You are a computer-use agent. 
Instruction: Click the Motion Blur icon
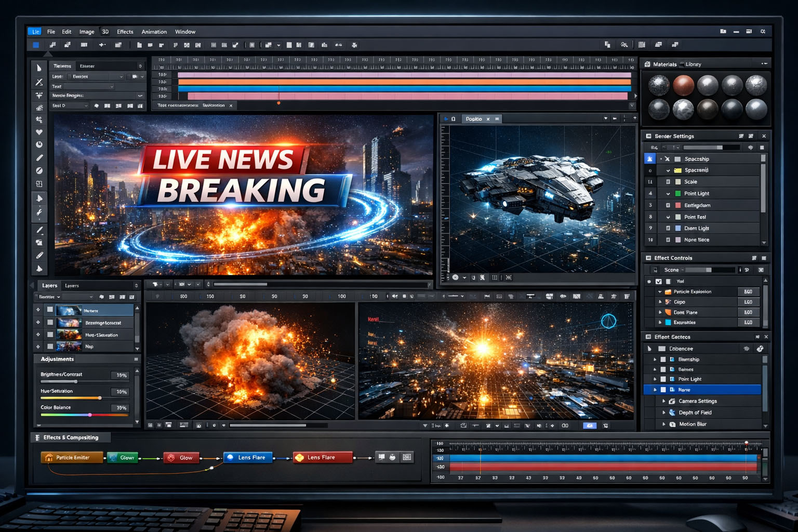[x=672, y=424]
